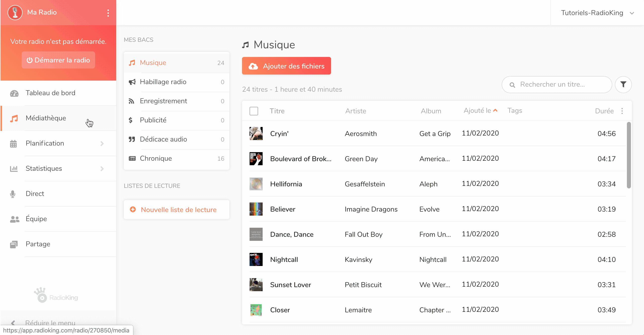The width and height of the screenshot is (644, 335).
Task: Open the Partage menu item
Action: tap(58, 244)
